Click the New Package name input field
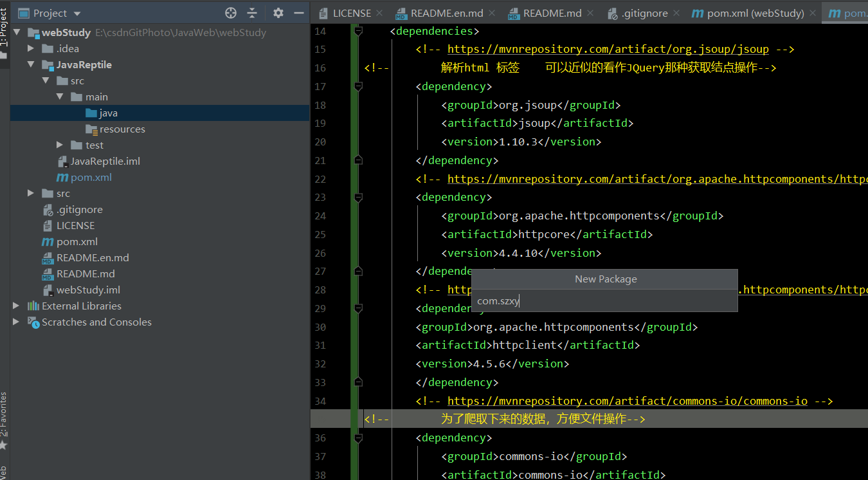The height and width of the screenshot is (480, 868). coord(604,301)
